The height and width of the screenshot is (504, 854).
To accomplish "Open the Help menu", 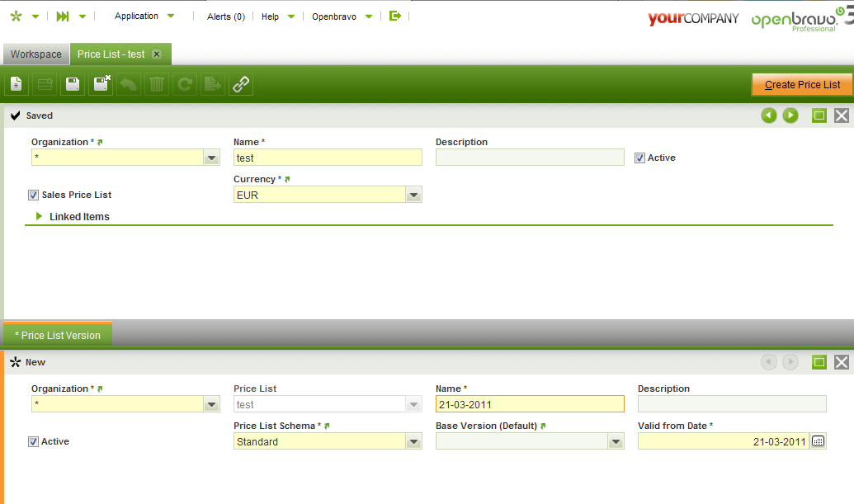I will pos(278,16).
